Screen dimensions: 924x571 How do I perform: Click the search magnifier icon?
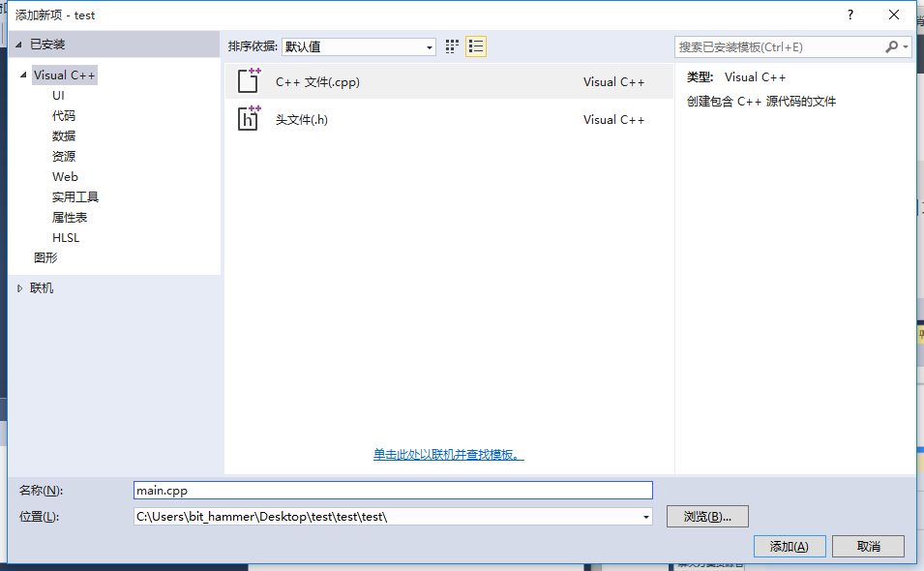click(892, 46)
